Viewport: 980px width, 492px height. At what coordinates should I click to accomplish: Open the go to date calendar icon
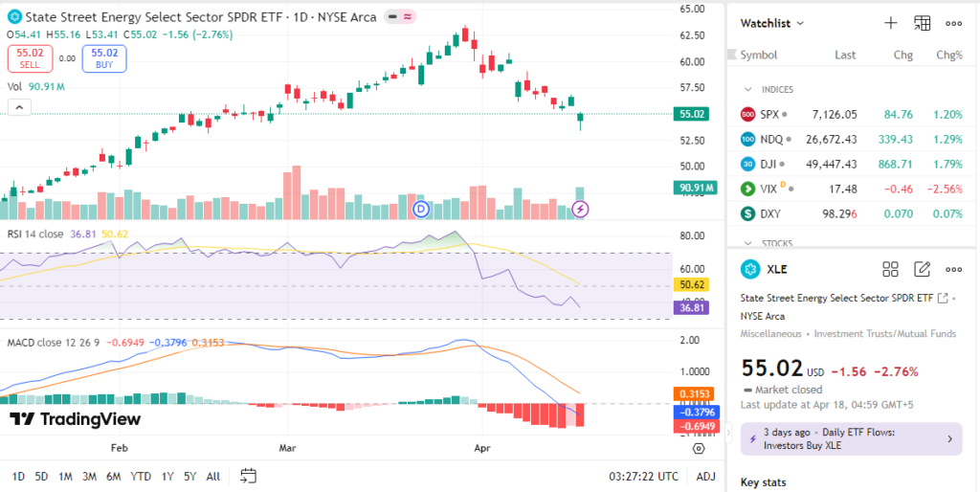[x=249, y=476]
